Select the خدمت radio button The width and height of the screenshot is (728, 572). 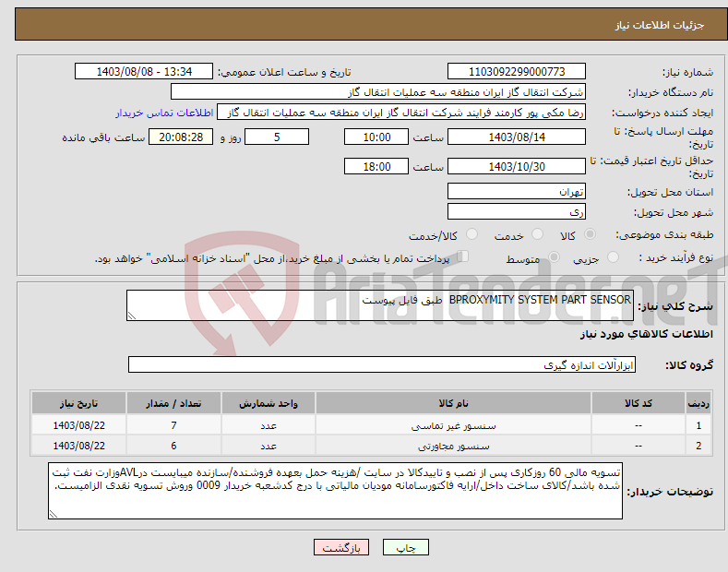click(x=537, y=234)
